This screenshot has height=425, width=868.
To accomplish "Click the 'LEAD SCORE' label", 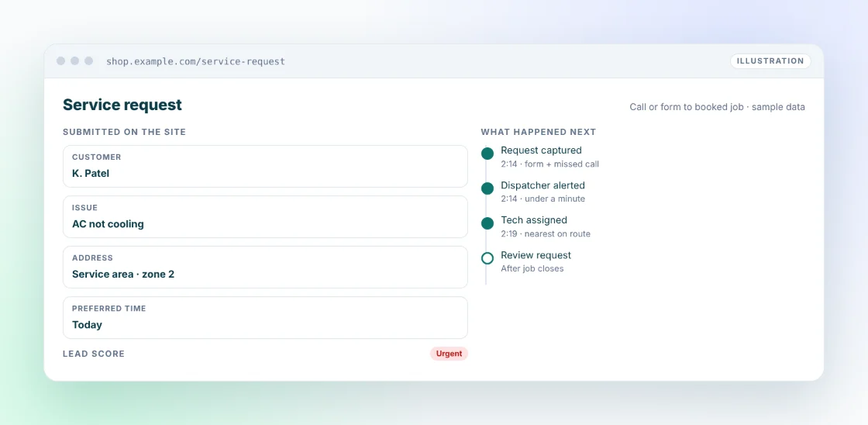I will [94, 354].
